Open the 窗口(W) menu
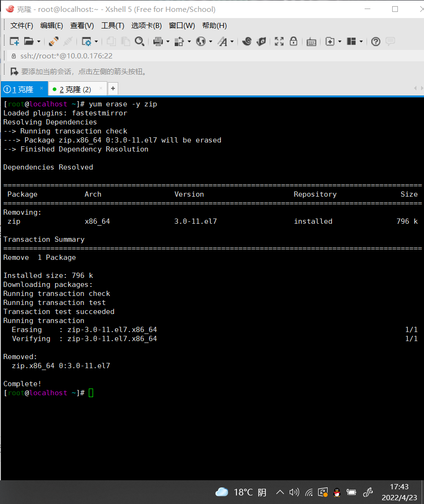 182,25
